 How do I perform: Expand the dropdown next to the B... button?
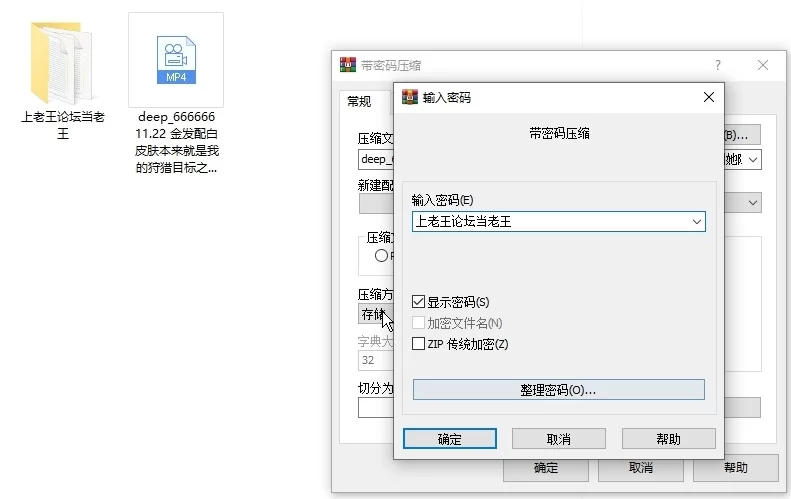click(753, 160)
